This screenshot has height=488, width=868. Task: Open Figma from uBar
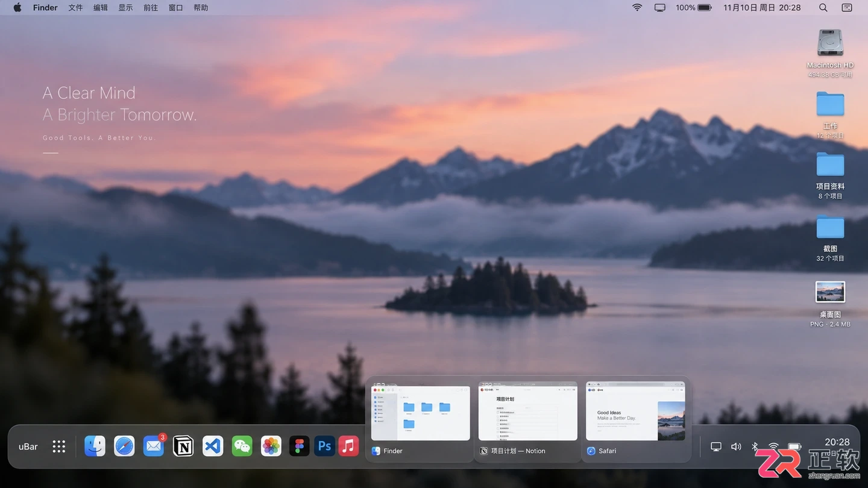[x=300, y=446]
